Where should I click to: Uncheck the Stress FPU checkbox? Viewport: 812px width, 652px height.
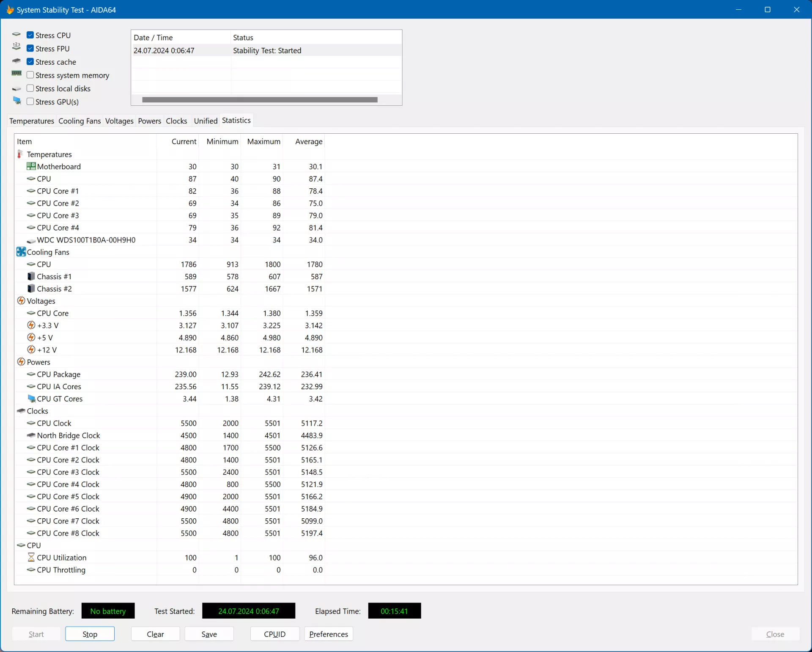(30, 48)
